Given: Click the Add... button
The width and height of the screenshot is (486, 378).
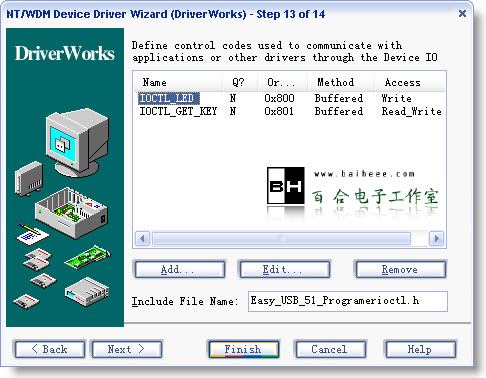Looking at the screenshot, I should pyautogui.click(x=180, y=269).
